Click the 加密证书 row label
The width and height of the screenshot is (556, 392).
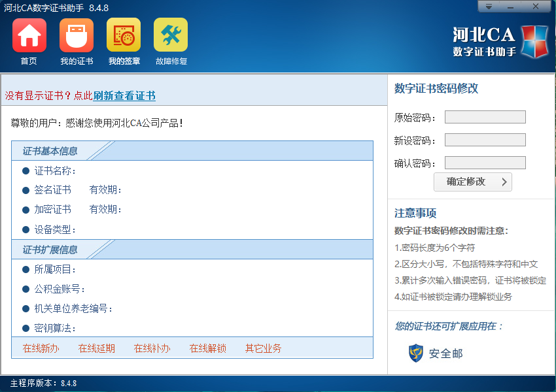[x=52, y=210]
